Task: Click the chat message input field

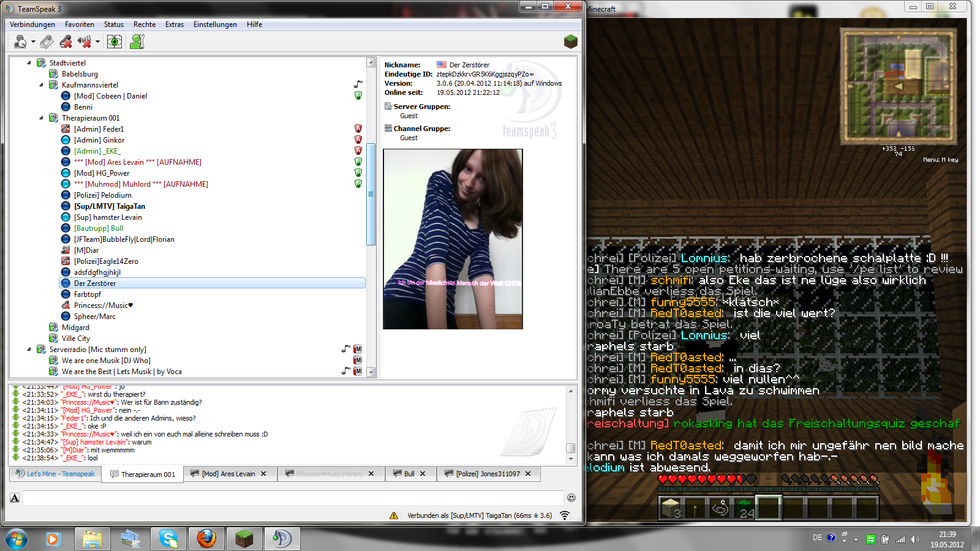Action: 293,498
